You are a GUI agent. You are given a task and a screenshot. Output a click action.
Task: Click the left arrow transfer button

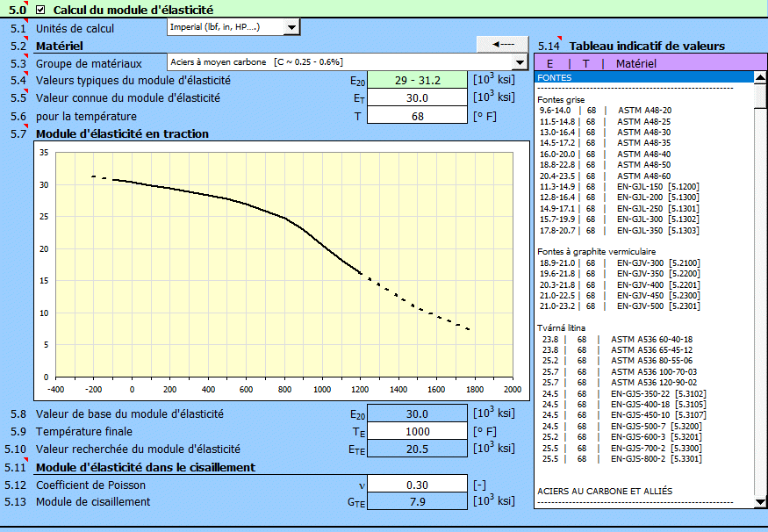pyautogui.click(x=503, y=44)
